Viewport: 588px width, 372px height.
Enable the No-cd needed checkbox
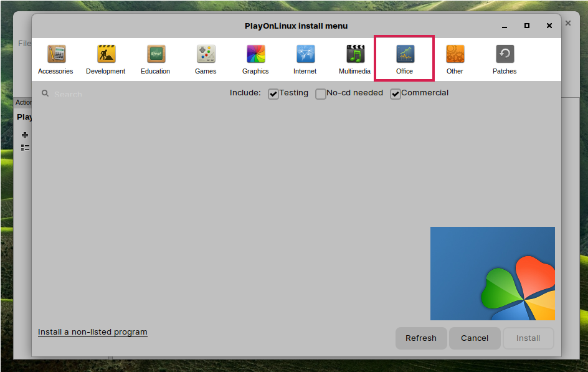pyautogui.click(x=321, y=93)
